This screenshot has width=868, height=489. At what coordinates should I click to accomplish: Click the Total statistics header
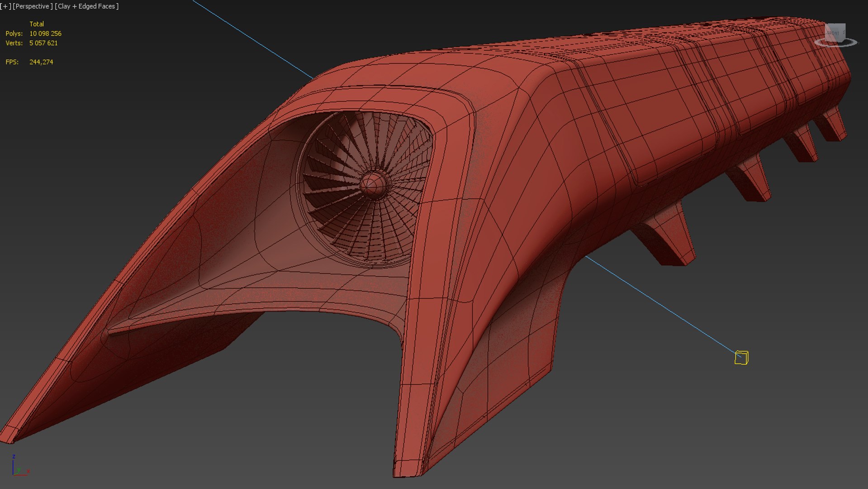37,24
